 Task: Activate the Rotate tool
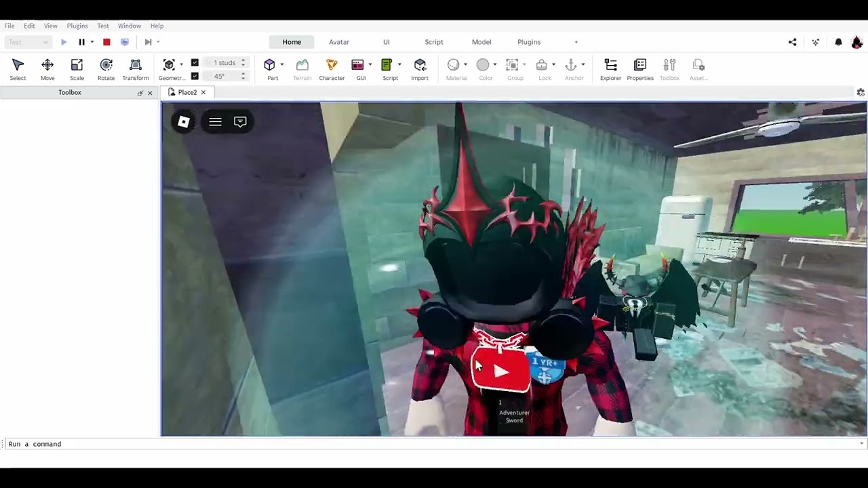(106, 69)
